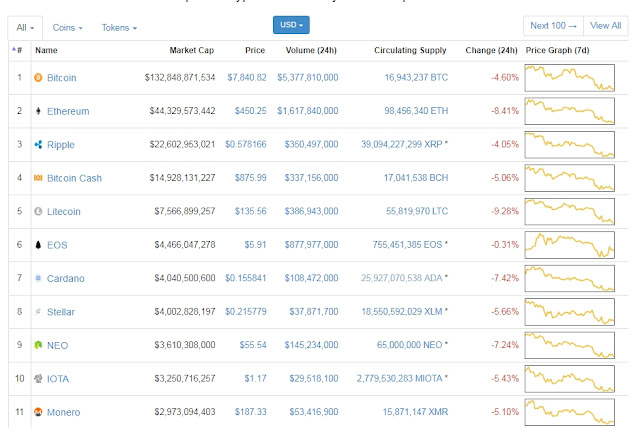Open the NEO name link
Screen dimensions: 640x428
tap(58, 346)
